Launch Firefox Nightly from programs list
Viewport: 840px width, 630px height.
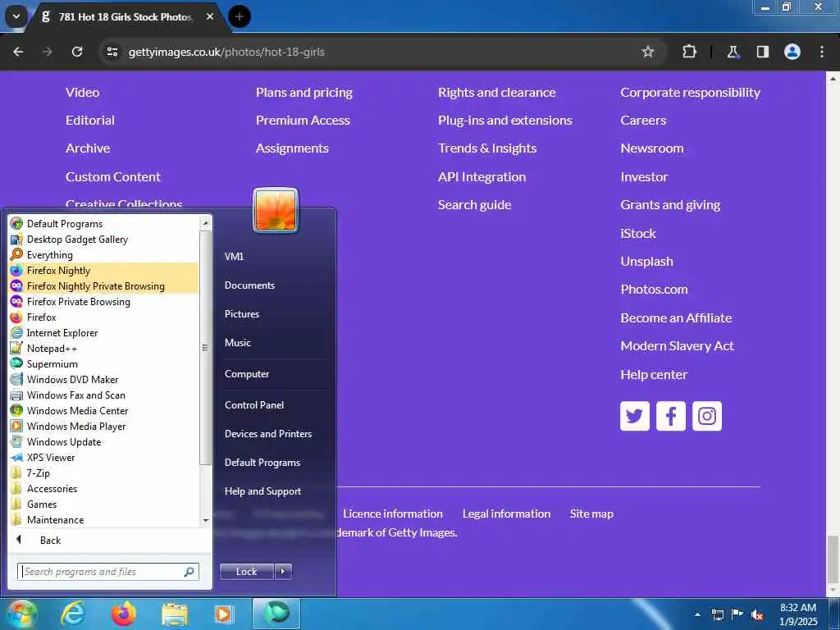pyautogui.click(x=104, y=271)
